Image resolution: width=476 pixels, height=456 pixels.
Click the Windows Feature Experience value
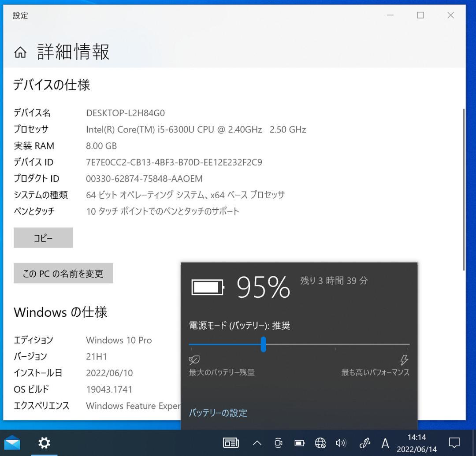click(133, 406)
